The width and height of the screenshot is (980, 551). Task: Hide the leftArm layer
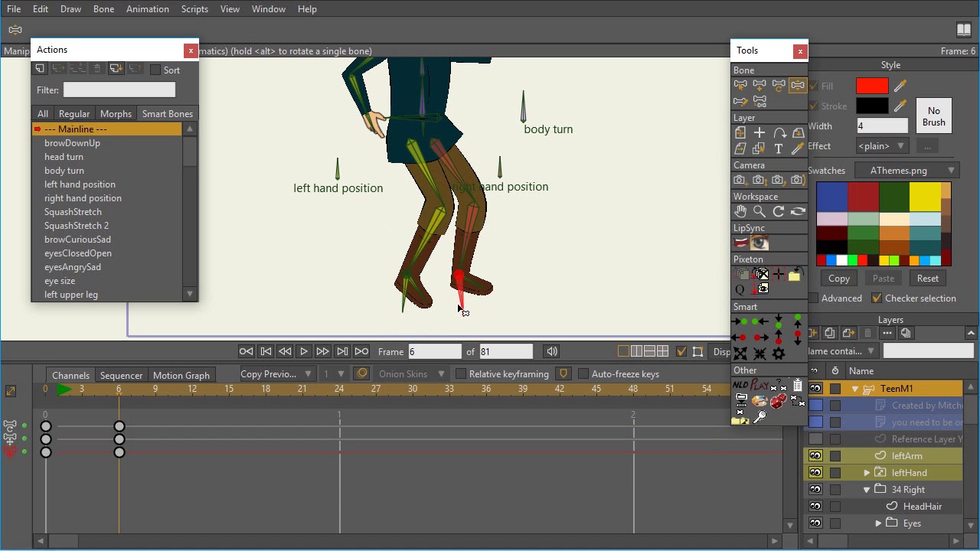pyautogui.click(x=815, y=456)
